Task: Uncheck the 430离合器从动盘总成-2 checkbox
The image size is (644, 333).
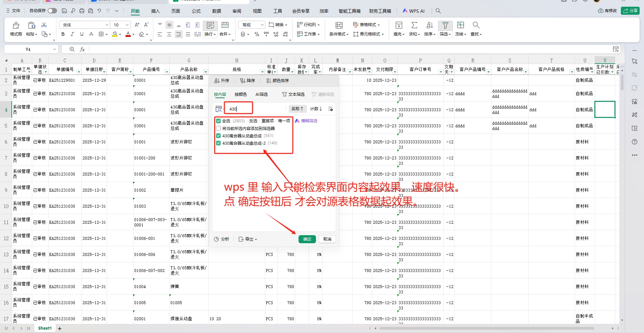Action: (x=218, y=143)
